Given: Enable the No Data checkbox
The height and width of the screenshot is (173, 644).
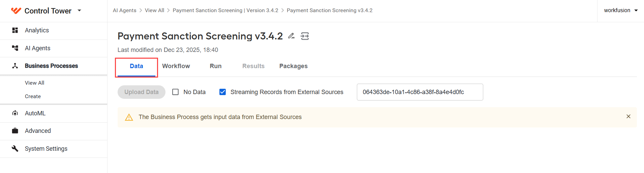Looking at the screenshot, I should 176,92.
